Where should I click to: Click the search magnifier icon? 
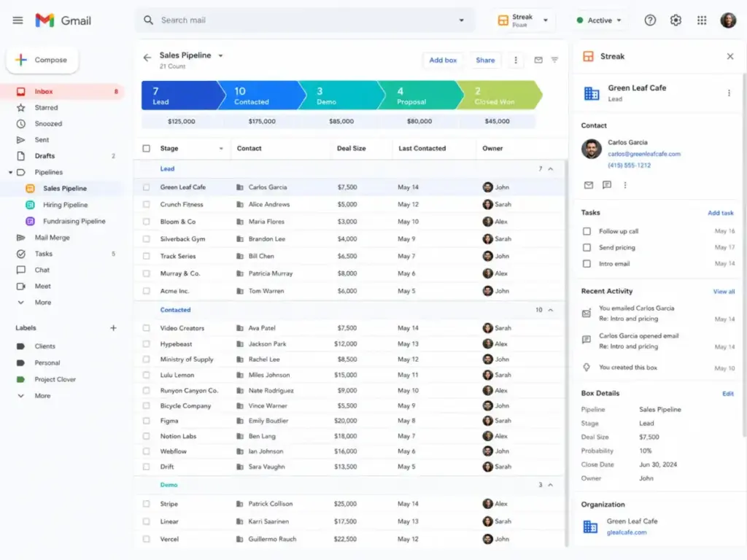point(149,20)
